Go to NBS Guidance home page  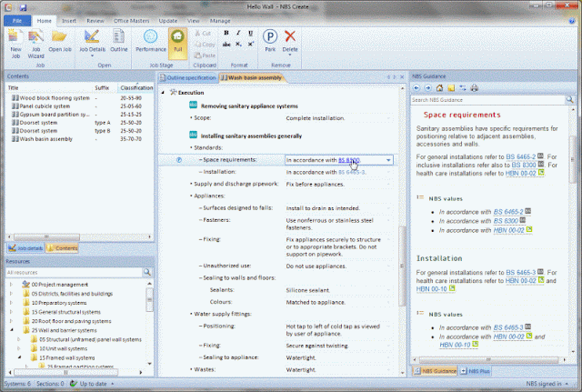pyautogui.click(x=439, y=88)
